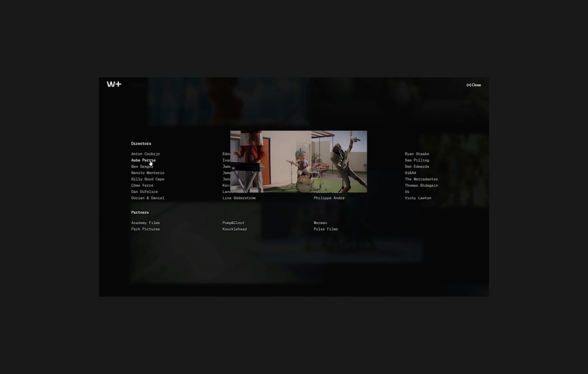Select the highlighted Aube Perrie link

tap(143, 160)
